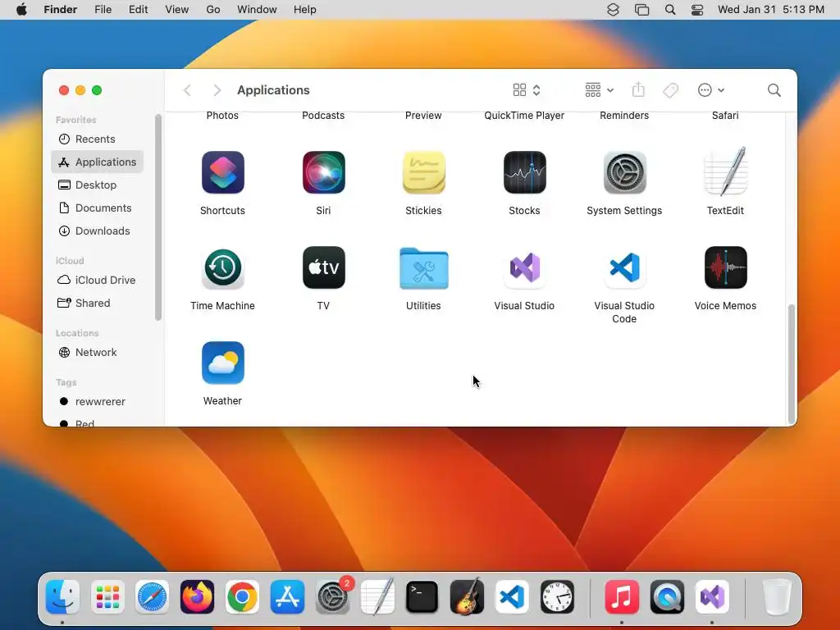Open App Store from the Dock
840x630 pixels.
click(287, 597)
